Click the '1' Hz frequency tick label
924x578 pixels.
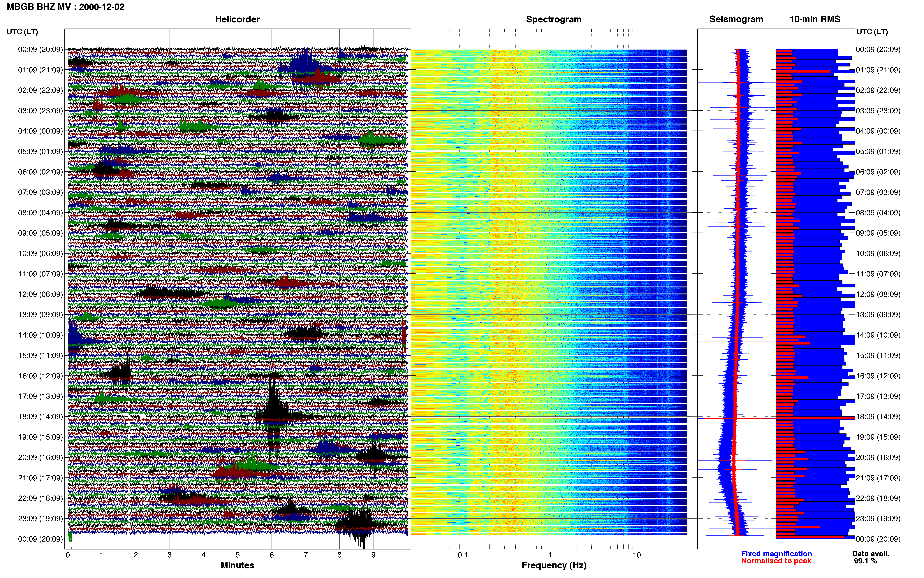(x=550, y=555)
